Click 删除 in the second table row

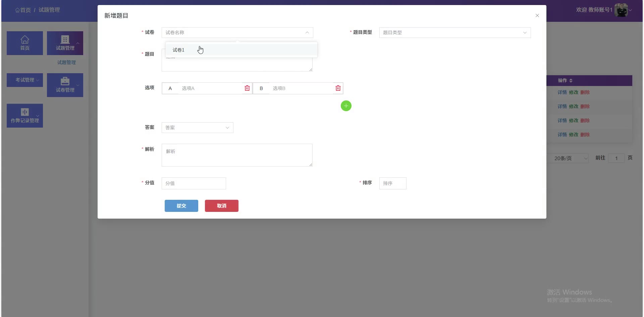coord(585,106)
